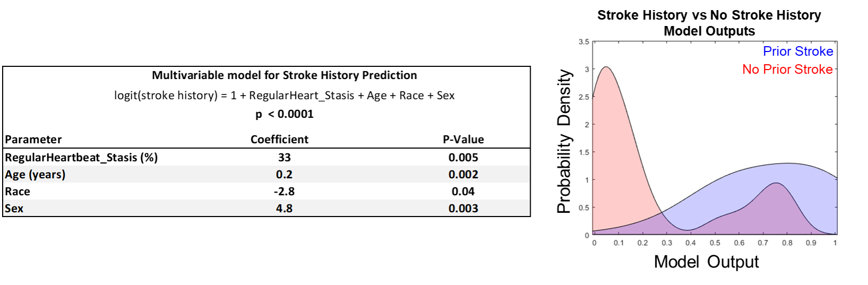Screen dimensions: 868x285
Task: Click the red No Prior Stroke legend label
Action: point(787,70)
